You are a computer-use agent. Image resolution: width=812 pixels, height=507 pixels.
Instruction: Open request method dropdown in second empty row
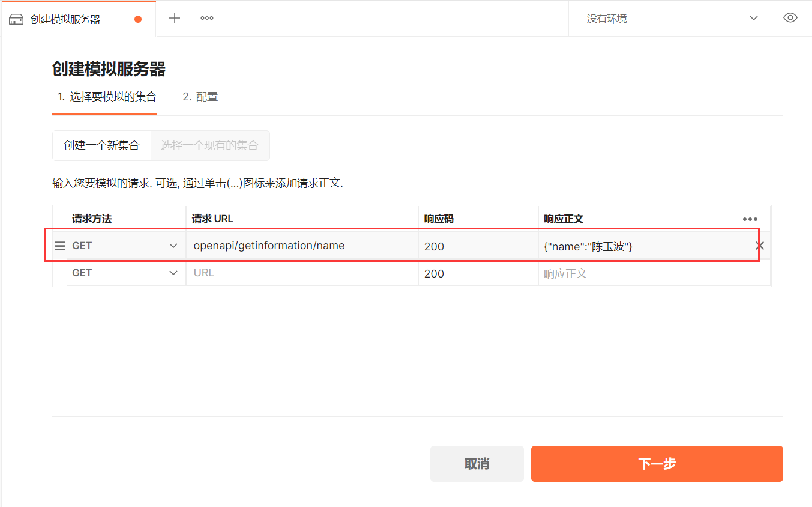pyautogui.click(x=125, y=273)
